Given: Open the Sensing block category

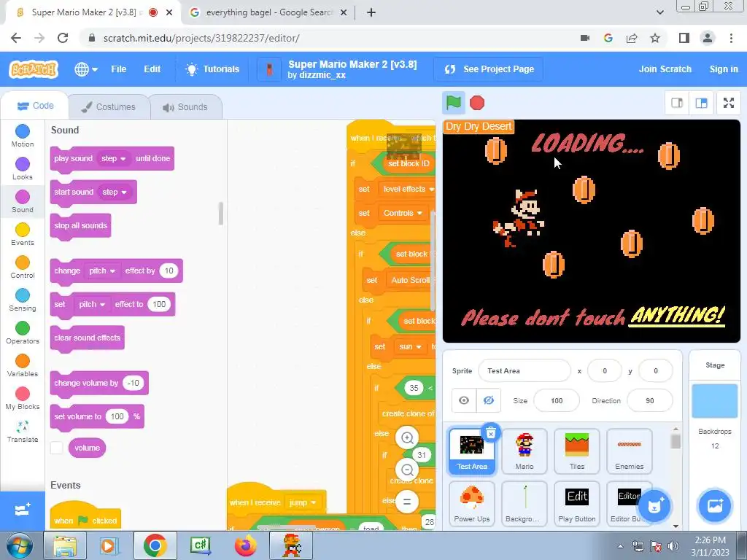Looking at the screenshot, I should coord(23,300).
